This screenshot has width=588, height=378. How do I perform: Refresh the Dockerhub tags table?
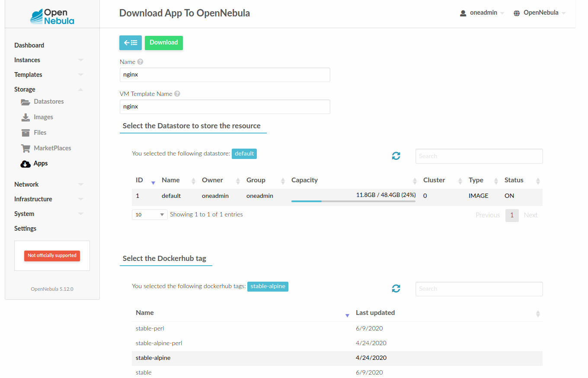pyautogui.click(x=396, y=289)
